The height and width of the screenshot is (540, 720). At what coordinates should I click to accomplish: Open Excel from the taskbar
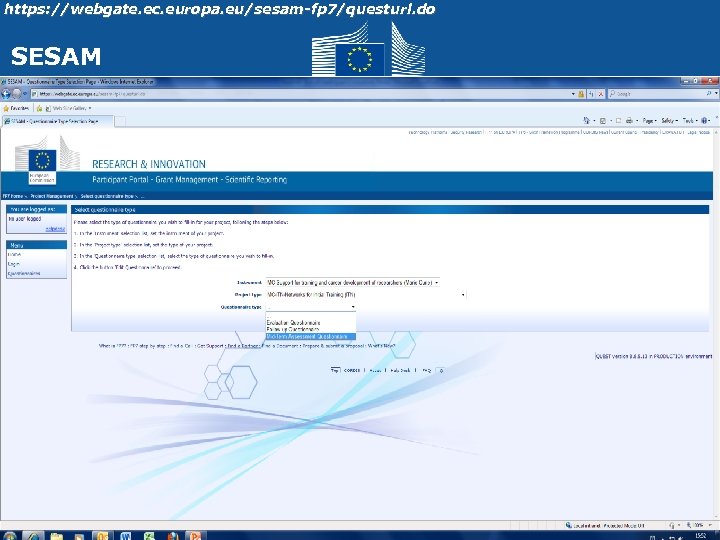click(x=149, y=536)
